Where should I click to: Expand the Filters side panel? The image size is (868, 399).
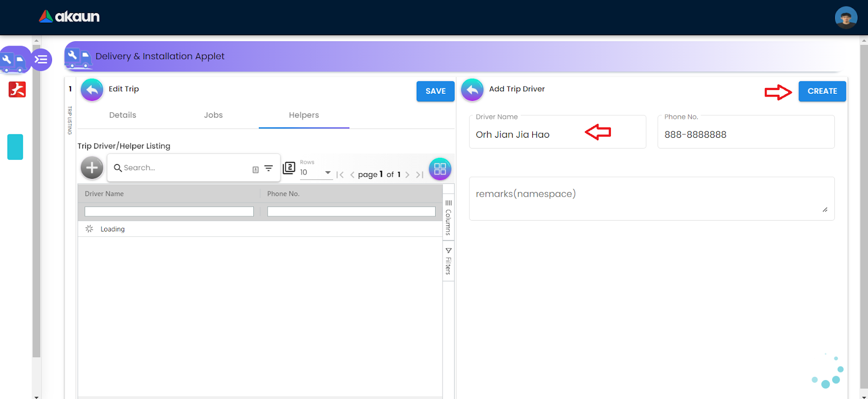pos(448,261)
